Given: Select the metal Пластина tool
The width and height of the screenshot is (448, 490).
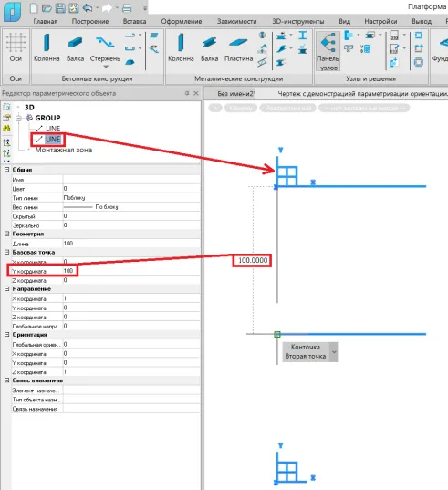Looking at the screenshot, I should 238,47.
